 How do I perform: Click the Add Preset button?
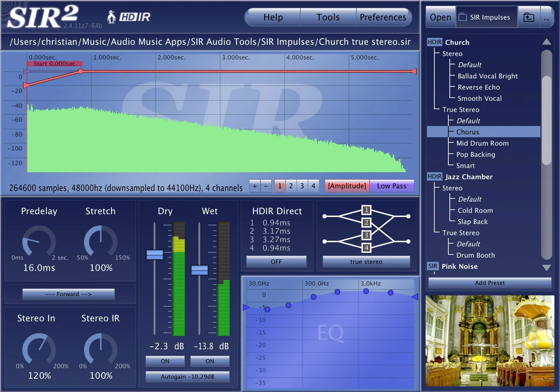[490, 283]
